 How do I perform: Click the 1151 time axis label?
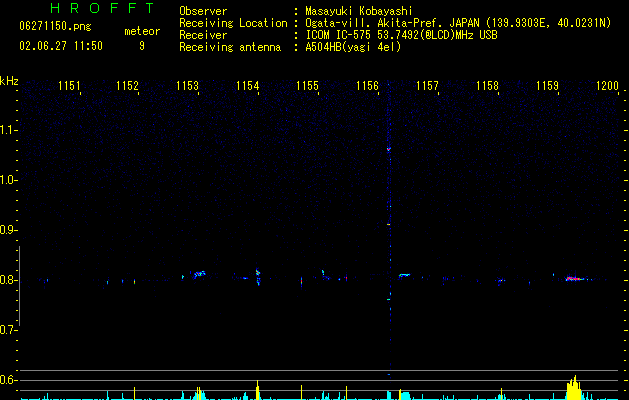pos(69,86)
